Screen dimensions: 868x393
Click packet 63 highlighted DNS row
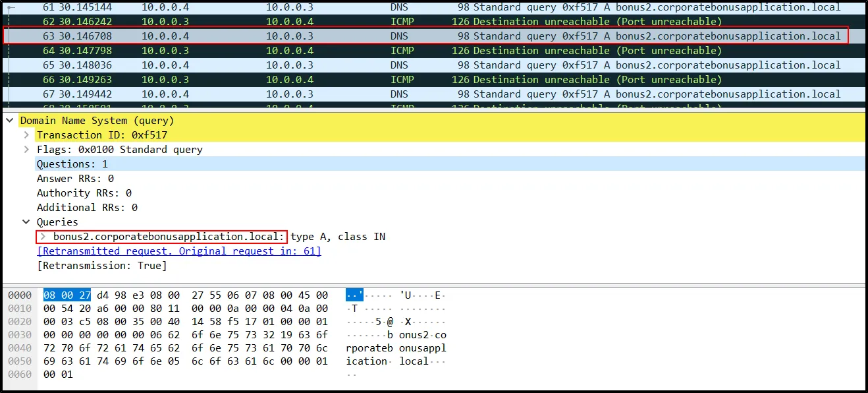[421, 36]
